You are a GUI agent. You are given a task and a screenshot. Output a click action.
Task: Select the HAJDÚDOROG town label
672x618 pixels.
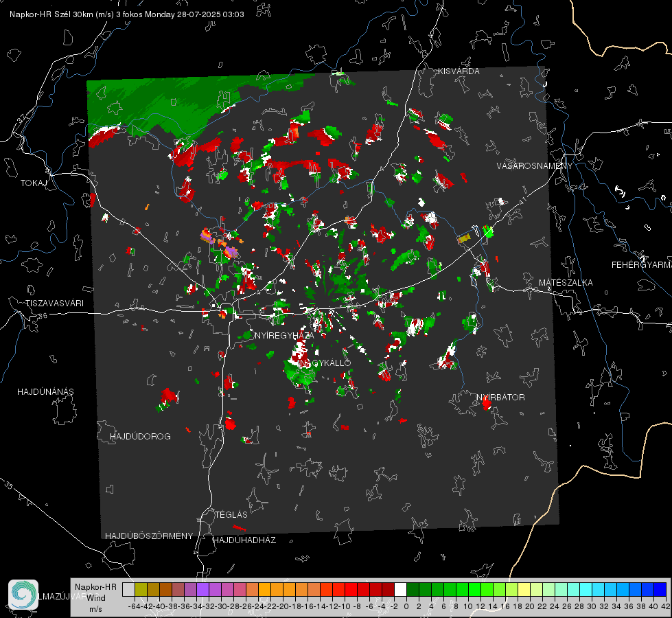tap(140, 437)
